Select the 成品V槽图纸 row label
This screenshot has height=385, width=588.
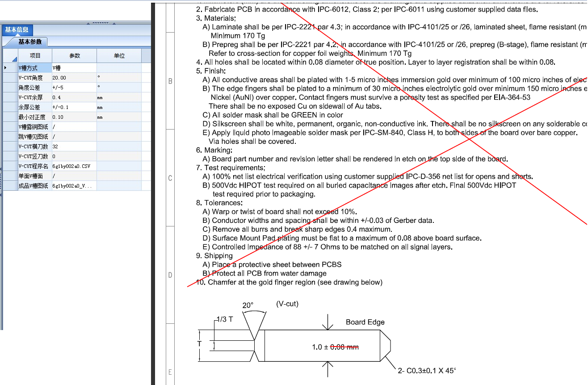coord(35,186)
